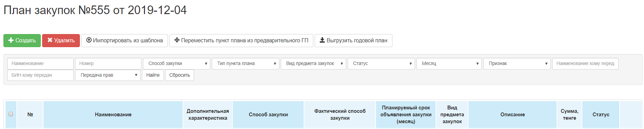Click the Сумма, тенге column header

coord(570,115)
